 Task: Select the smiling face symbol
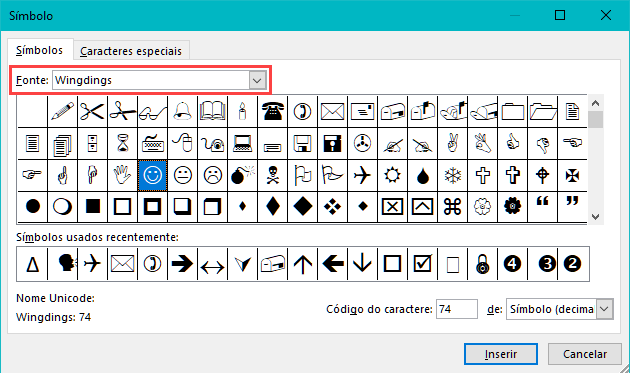tap(153, 175)
